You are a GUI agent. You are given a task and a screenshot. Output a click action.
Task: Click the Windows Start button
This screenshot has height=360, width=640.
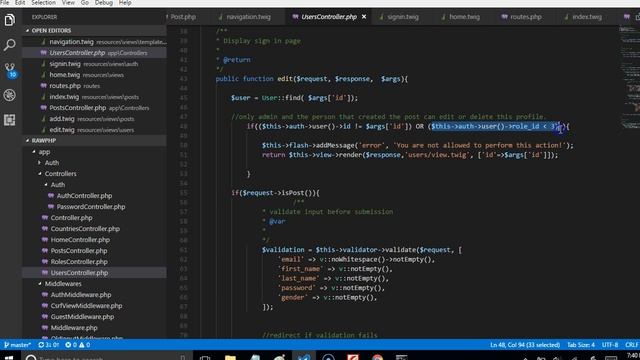[x=9, y=357]
